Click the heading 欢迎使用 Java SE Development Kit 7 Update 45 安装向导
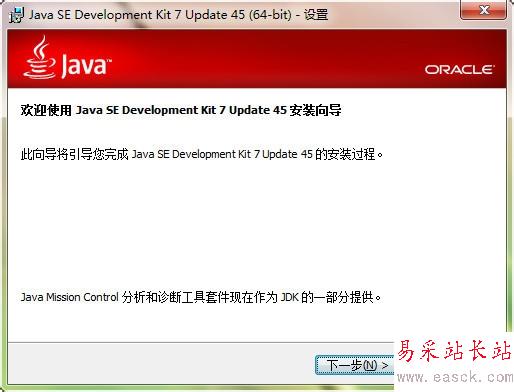Image resolution: width=514 pixels, height=392 pixels. click(181, 110)
